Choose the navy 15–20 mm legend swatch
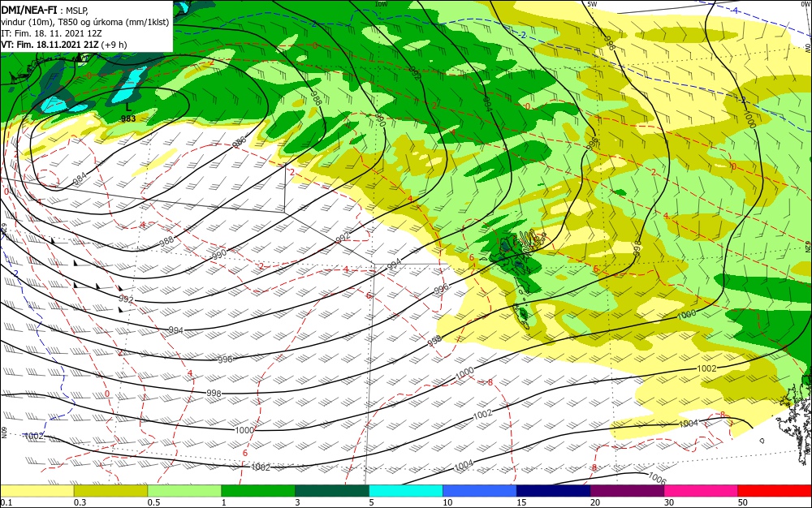Viewport: 812px width, 508px height. 554,491
